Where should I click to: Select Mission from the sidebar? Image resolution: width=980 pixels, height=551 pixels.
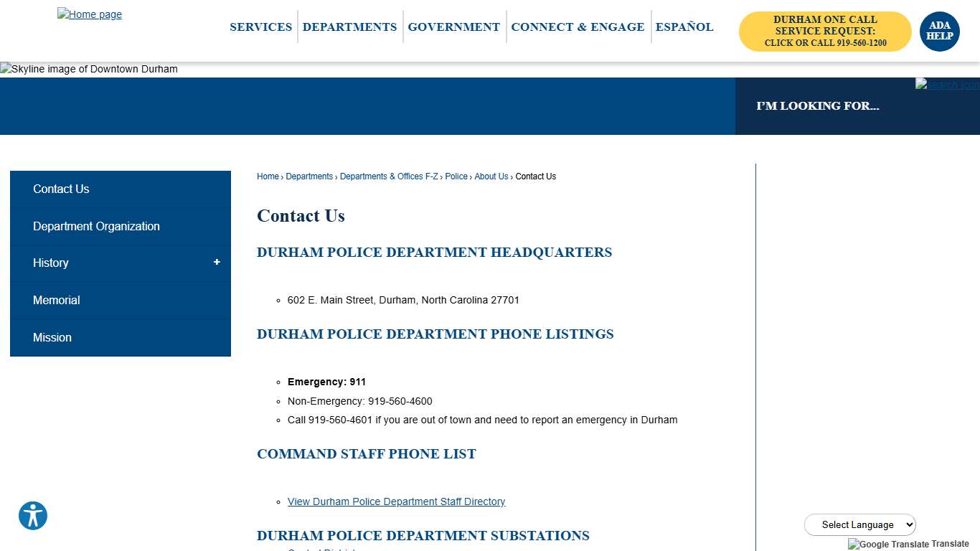(x=52, y=337)
